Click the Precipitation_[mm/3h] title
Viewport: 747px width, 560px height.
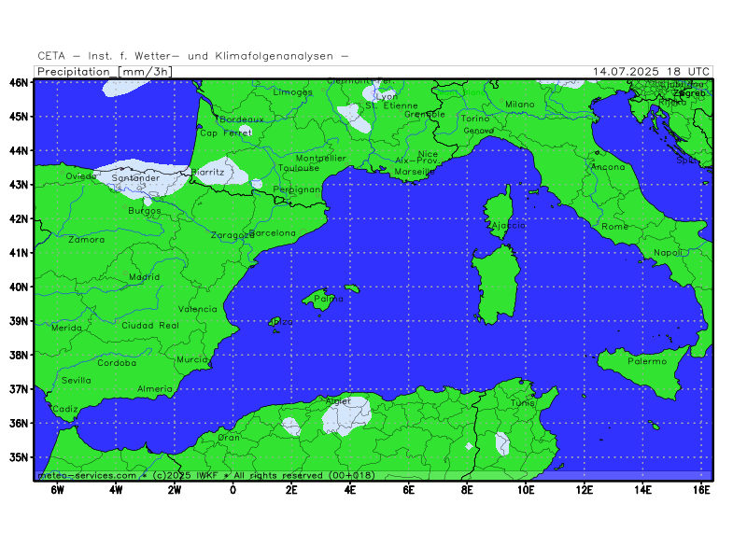tap(105, 72)
